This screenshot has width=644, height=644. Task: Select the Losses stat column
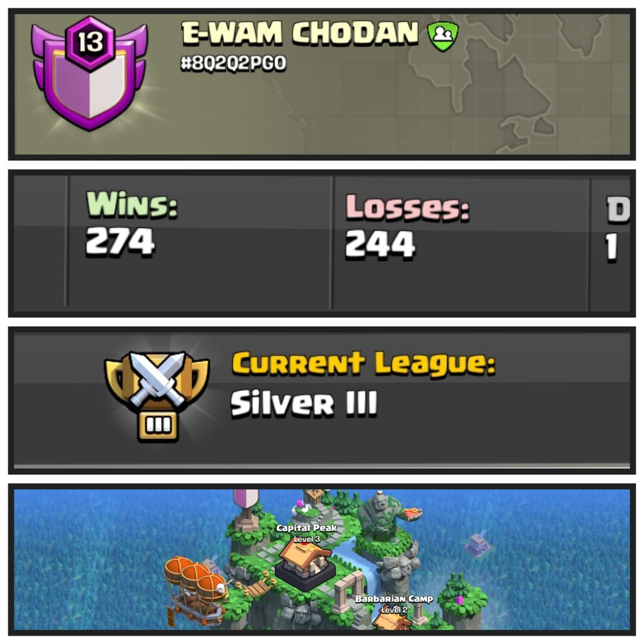click(x=460, y=242)
